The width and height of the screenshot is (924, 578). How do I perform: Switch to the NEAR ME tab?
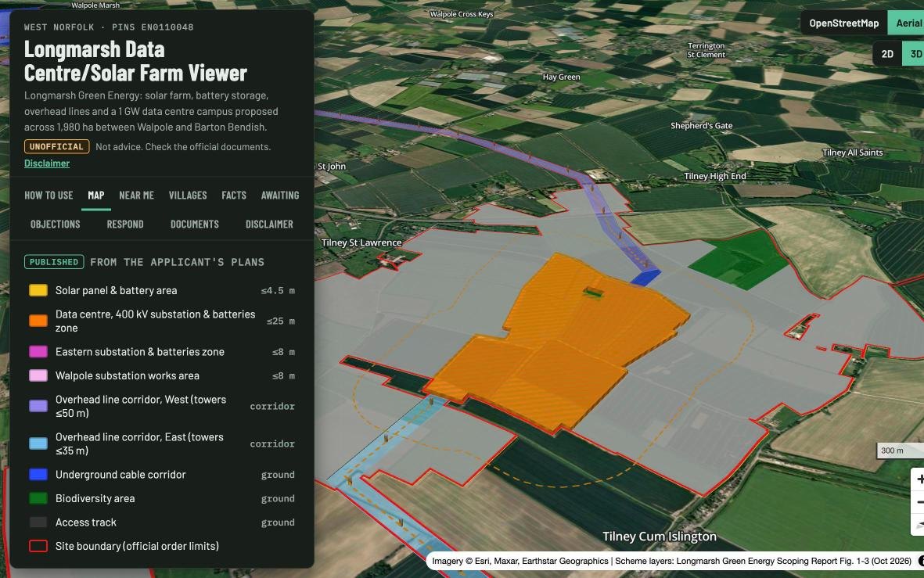point(136,196)
